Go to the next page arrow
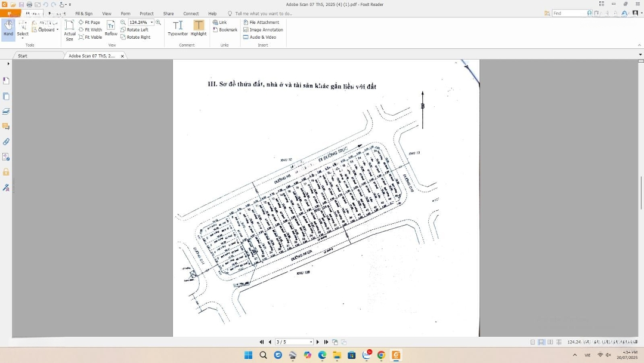The image size is (644, 363). (x=318, y=342)
